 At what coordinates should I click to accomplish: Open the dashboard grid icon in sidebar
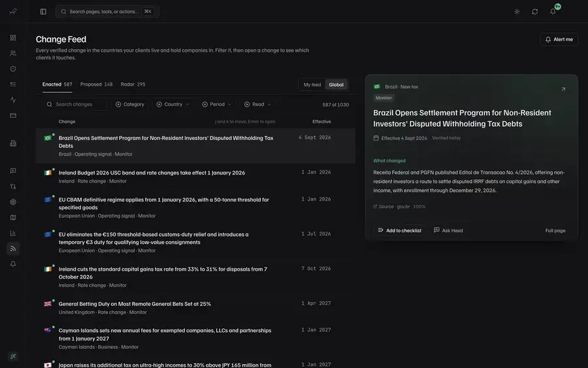13,38
